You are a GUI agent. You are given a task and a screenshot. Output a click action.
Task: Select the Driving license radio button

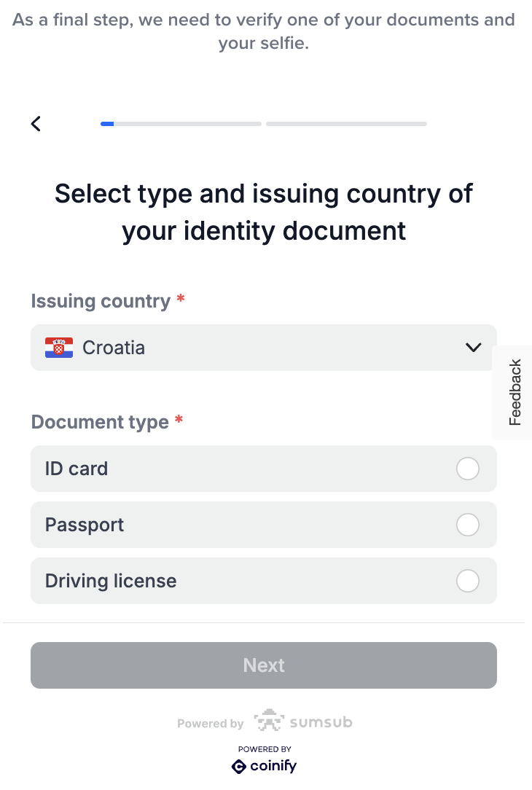467,581
